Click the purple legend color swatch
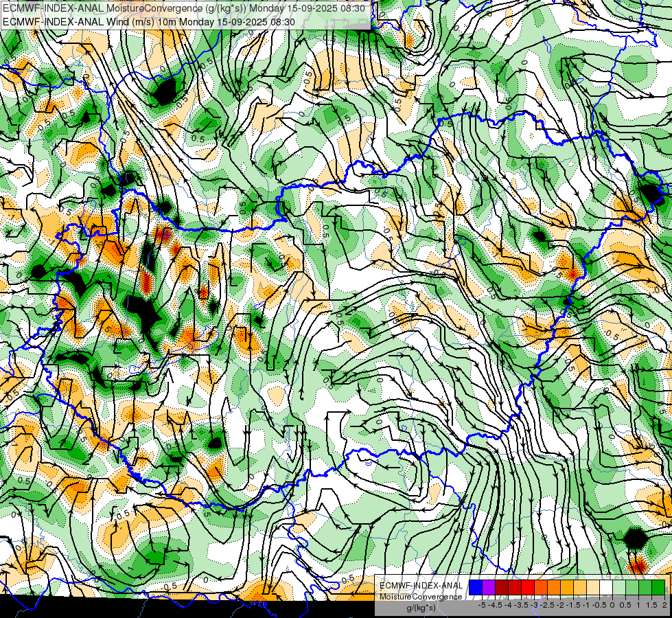672x618 pixels. pyautogui.click(x=489, y=587)
